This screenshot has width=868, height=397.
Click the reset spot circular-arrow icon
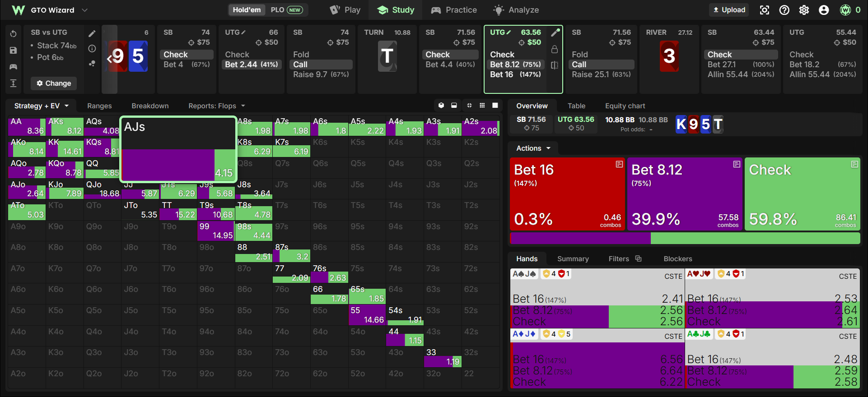(x=13, y=34)
